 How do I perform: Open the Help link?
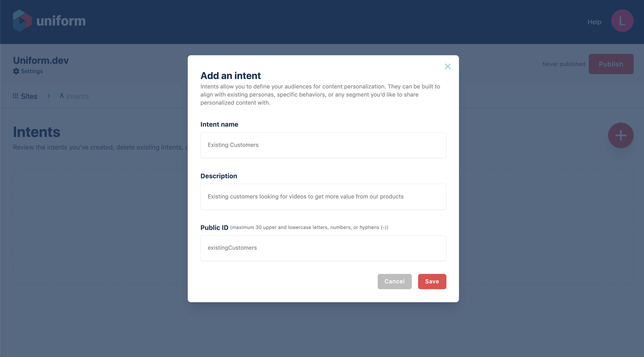(594, 22)
